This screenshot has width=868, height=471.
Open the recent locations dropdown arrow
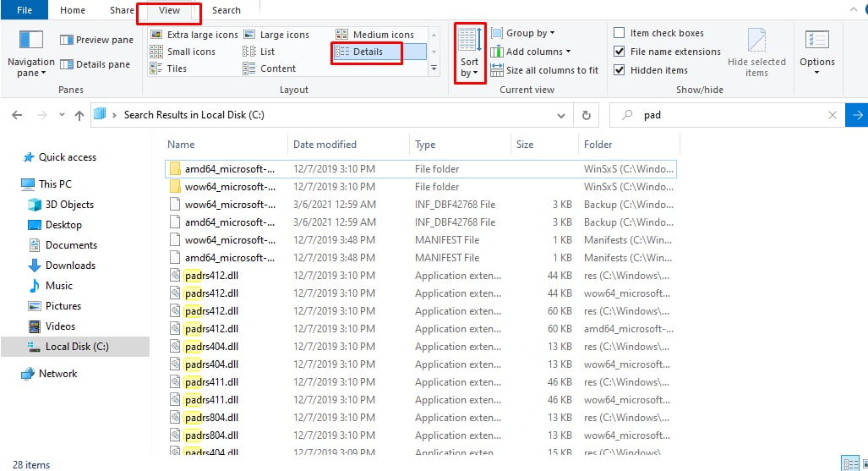62,115
